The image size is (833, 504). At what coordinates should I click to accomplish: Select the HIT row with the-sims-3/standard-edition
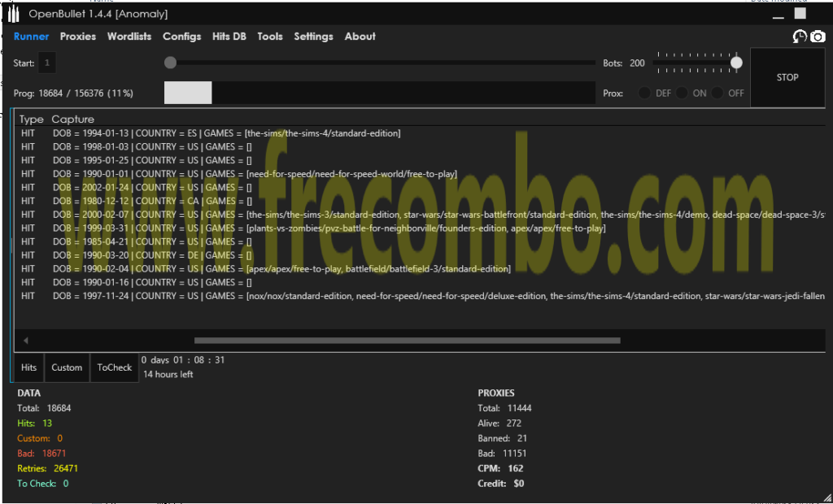[x=420, y=215]
